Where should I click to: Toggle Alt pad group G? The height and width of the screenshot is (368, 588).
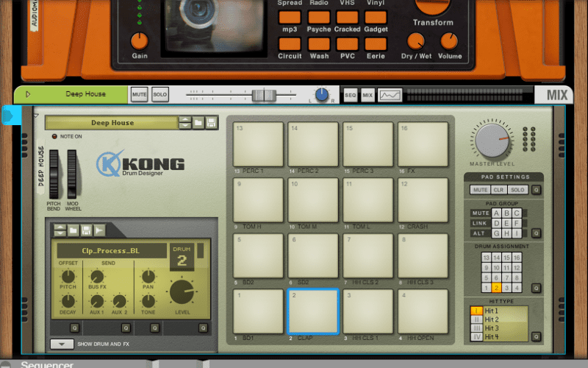point(496,233)
